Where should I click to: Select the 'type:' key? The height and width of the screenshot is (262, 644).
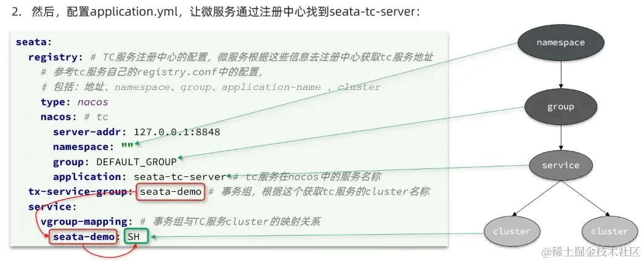56,102
